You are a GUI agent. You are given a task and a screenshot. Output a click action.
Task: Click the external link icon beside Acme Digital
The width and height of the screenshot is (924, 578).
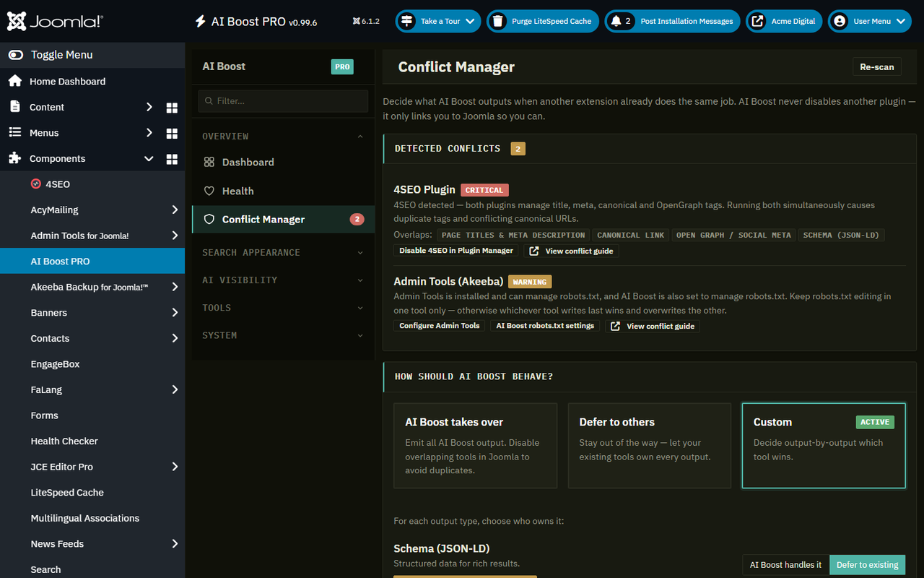point(757,21)
